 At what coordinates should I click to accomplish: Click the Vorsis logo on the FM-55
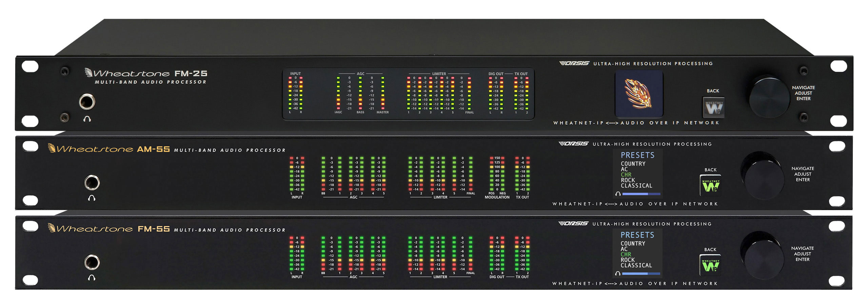tap(573, 224)
